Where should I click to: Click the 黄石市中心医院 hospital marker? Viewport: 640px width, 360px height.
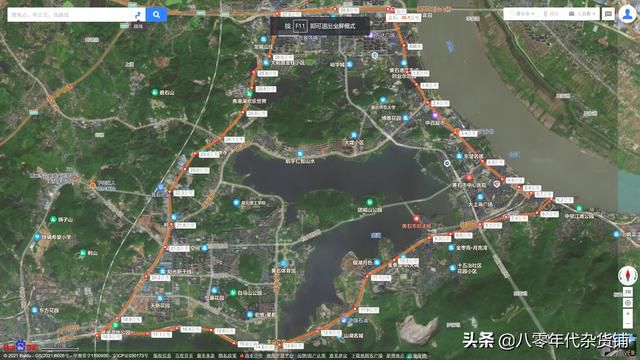point(469,177)
